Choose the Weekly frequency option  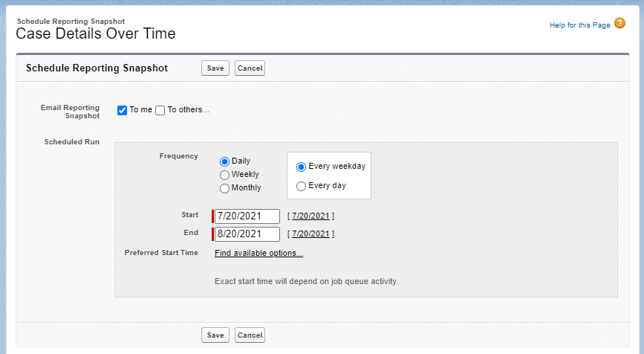[x=224, y=175]
